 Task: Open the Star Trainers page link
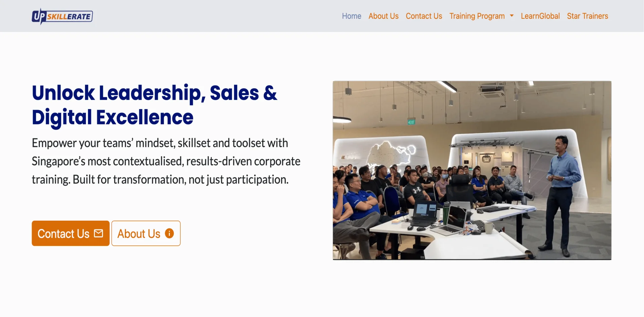point(587,16)
